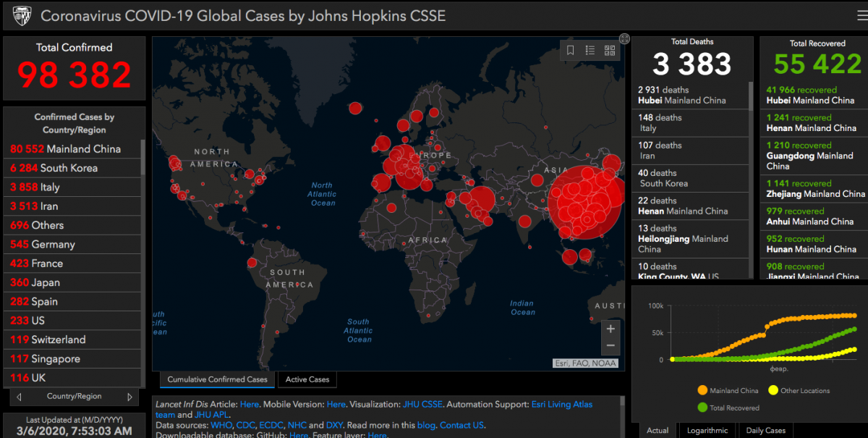This screenshot has width=868, height=438.
Task: Click 13 deaths Heilongjiang entry
Action: [692, 238]
